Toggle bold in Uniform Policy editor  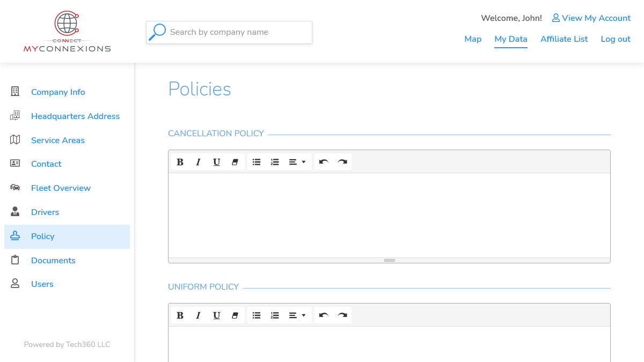(180, 315)
